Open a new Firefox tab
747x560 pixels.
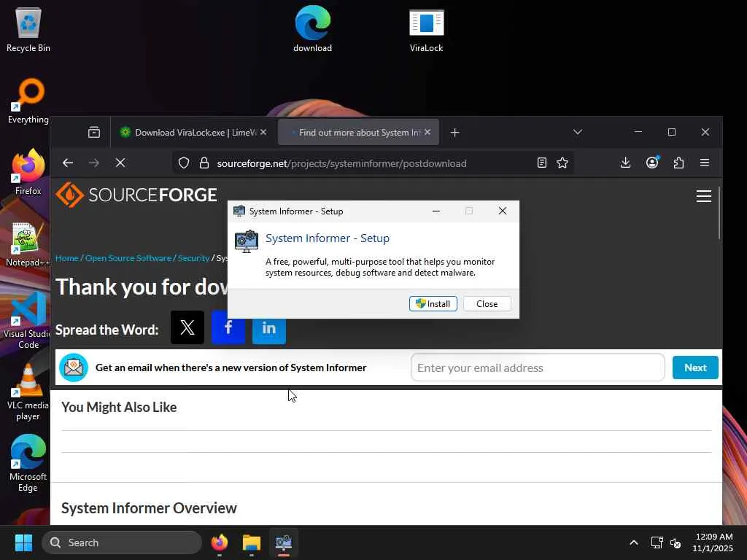point(454,133)
